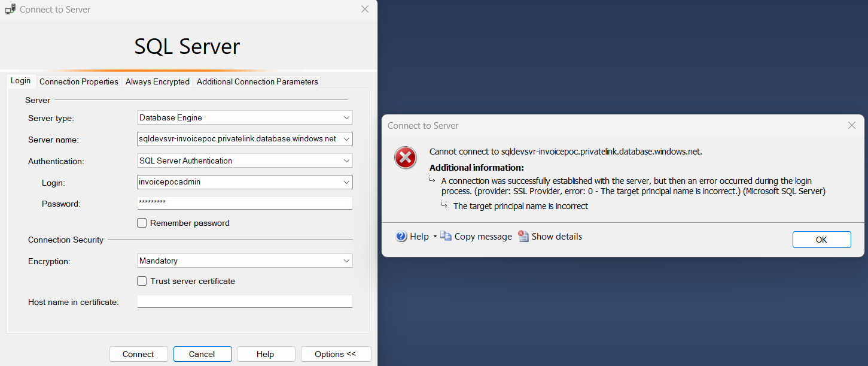Screen dimensions: 868x366
Task: Open the Additional Connection Parameters tab
Action: 257,81
